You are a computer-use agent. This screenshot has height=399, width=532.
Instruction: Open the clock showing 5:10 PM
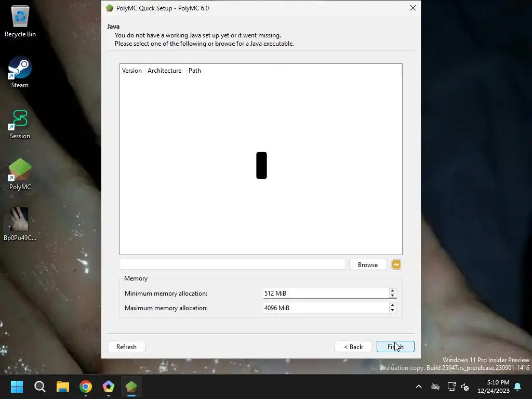pyautogui.click(x=494, y=387)
